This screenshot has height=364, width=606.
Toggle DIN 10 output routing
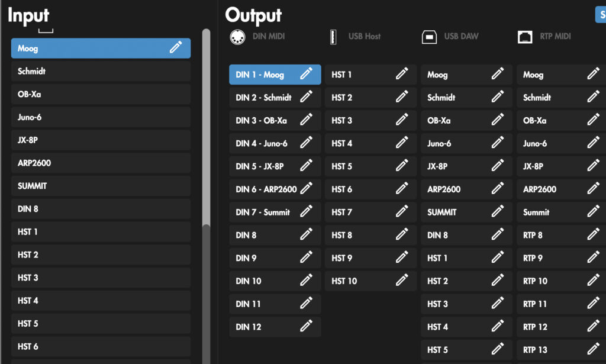click(x=275, y=281)
